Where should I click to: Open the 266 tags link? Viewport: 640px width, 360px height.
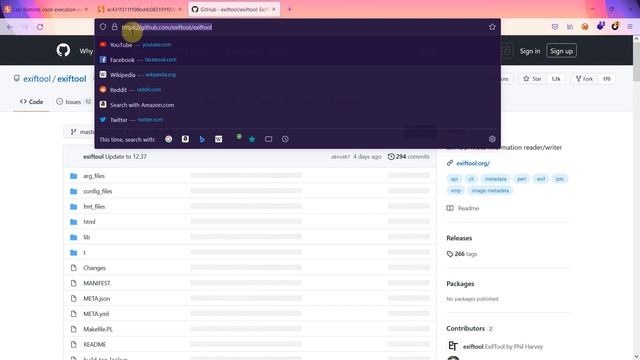(x=462, y=254)
